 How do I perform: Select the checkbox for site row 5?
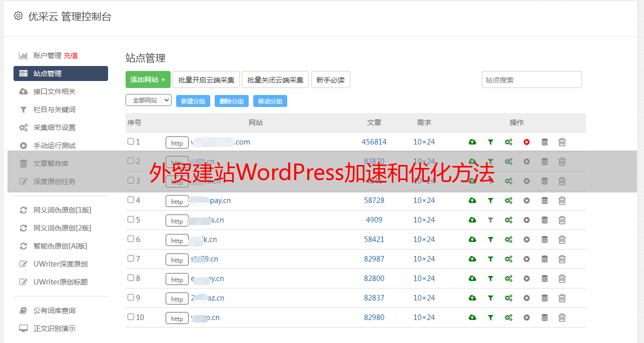131,219
